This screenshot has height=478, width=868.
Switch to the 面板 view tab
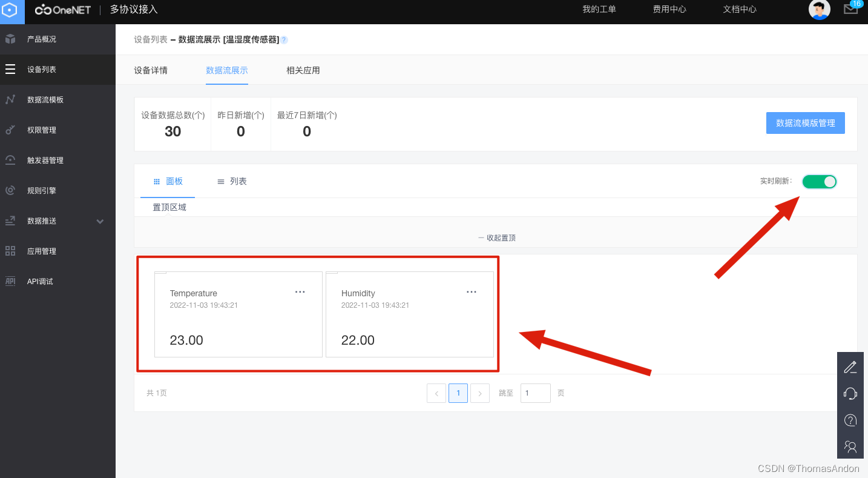coord(168,181)
